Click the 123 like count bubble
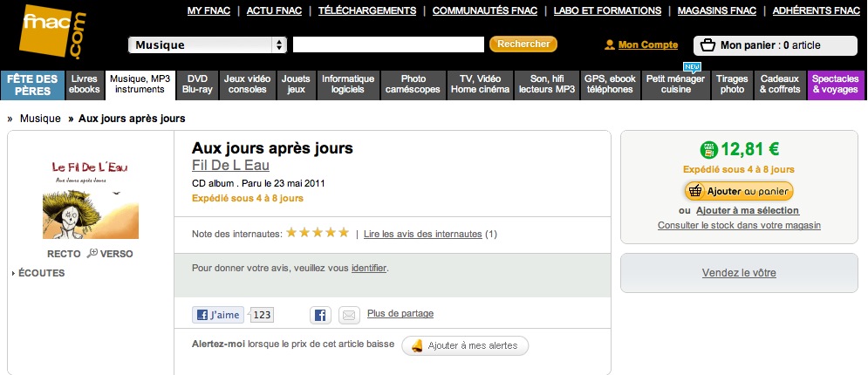The width and height of the screenshot is (868, 375). coord(262,315)
